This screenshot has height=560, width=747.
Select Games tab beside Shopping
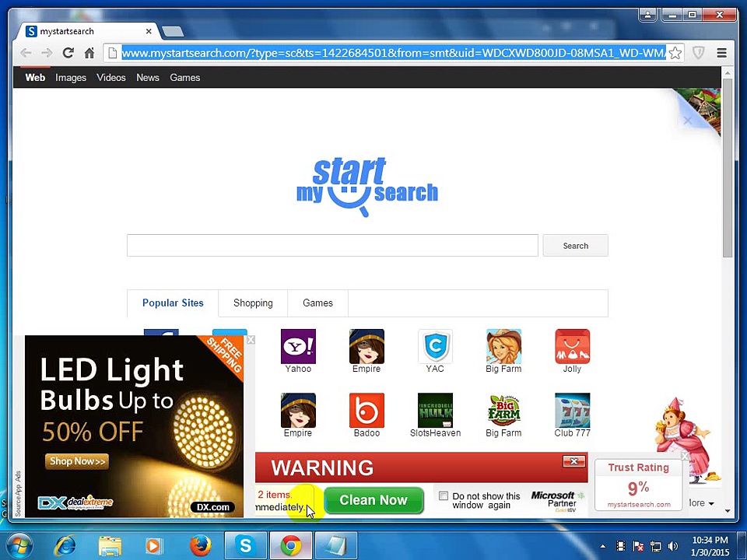(317, 303)
